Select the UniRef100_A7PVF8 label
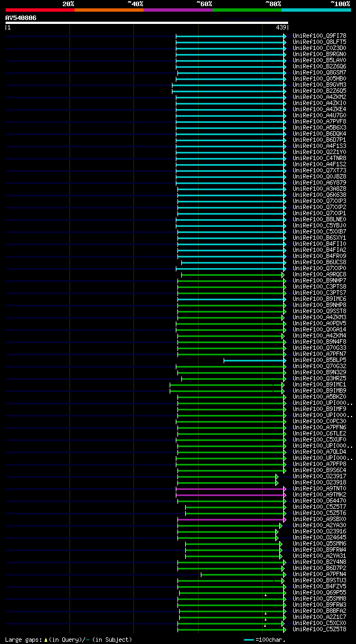The width and height of the screenshot is (356, 644). click(x=319, y=122)
